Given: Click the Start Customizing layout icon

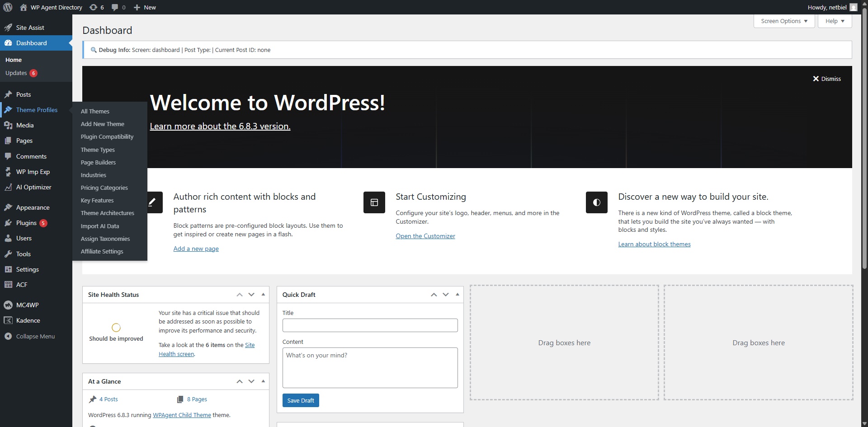Looking at the screenshot, I should point(374,202).
